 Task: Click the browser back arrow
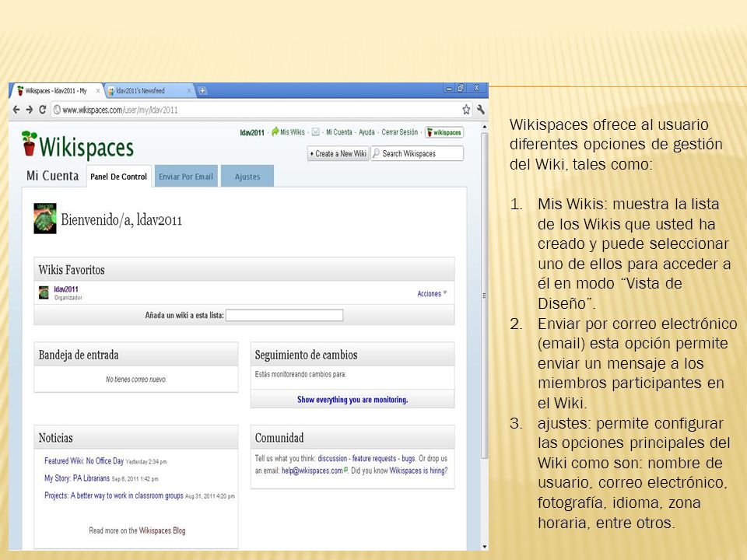tap(16, 110)
